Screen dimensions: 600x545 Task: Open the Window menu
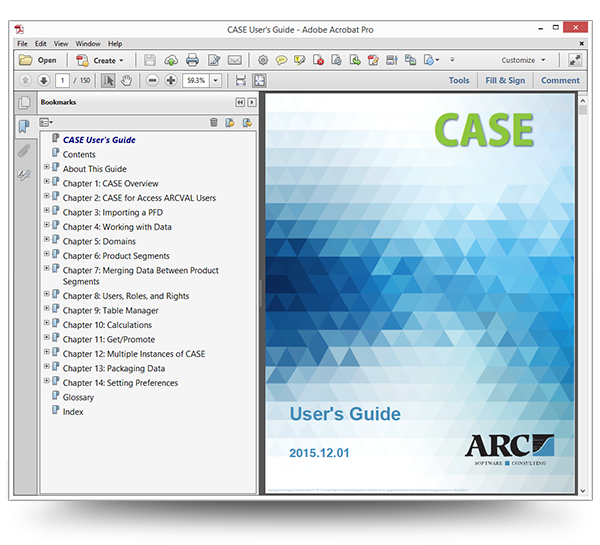[88, 44]
